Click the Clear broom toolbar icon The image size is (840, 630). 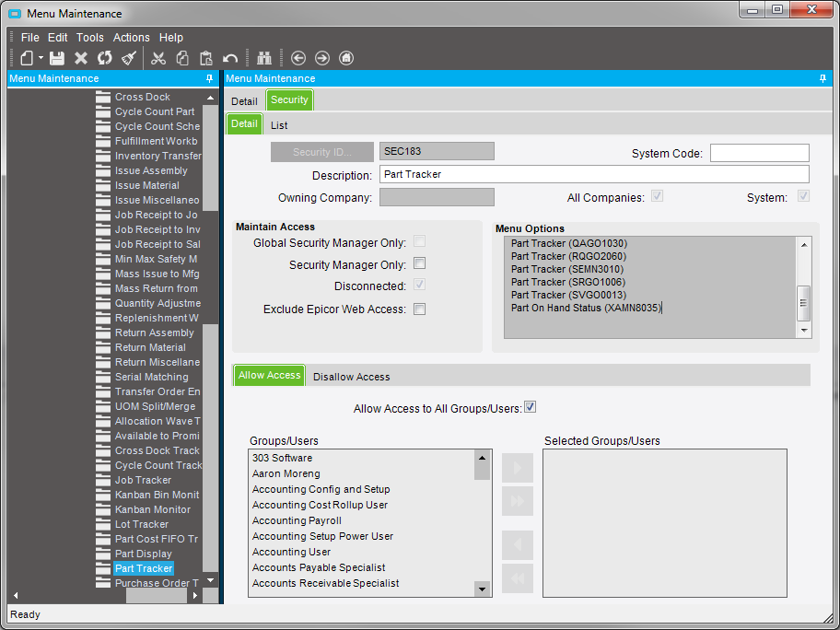point(129,58)
